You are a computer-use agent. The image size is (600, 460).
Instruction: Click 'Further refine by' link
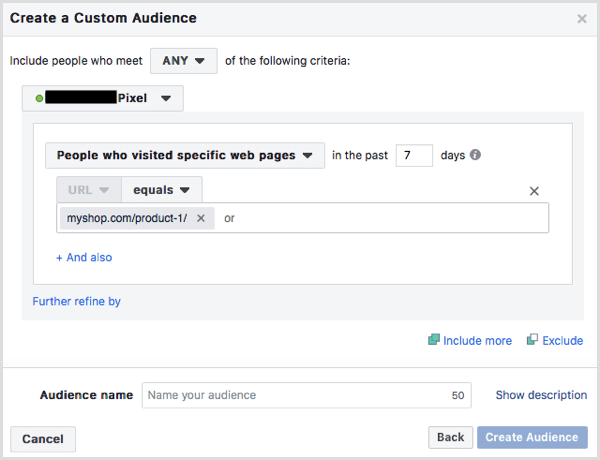tap(77, 301)
